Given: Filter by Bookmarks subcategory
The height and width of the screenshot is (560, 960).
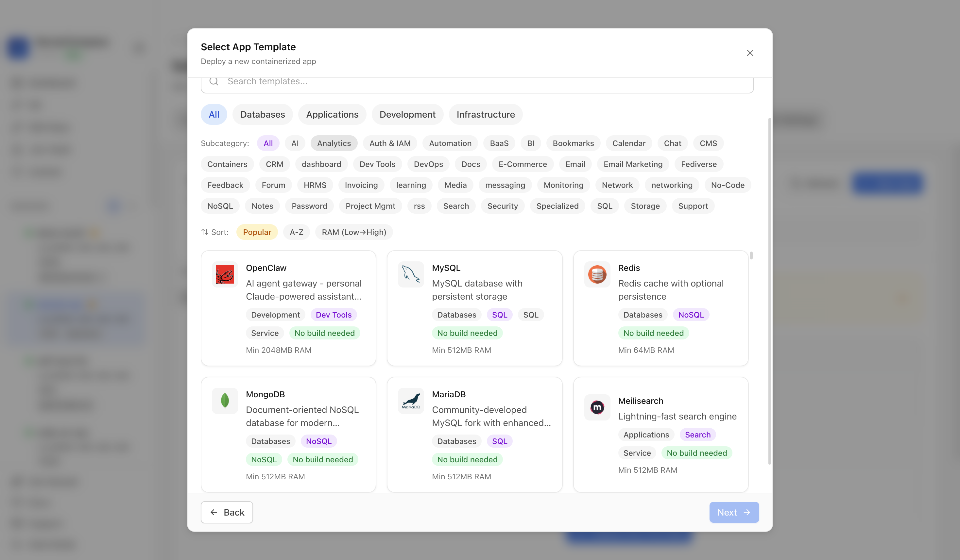Looking at the screenshot, I should coord(573,143).
